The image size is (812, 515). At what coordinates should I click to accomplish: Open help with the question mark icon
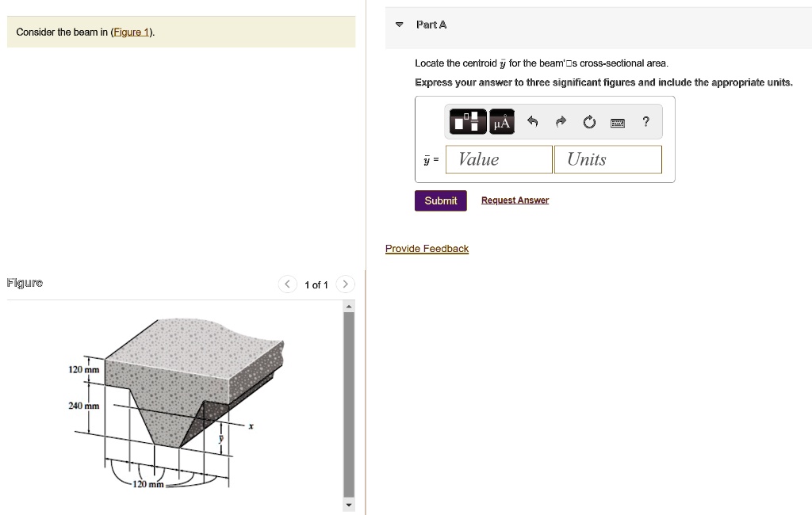coord(646,121)
